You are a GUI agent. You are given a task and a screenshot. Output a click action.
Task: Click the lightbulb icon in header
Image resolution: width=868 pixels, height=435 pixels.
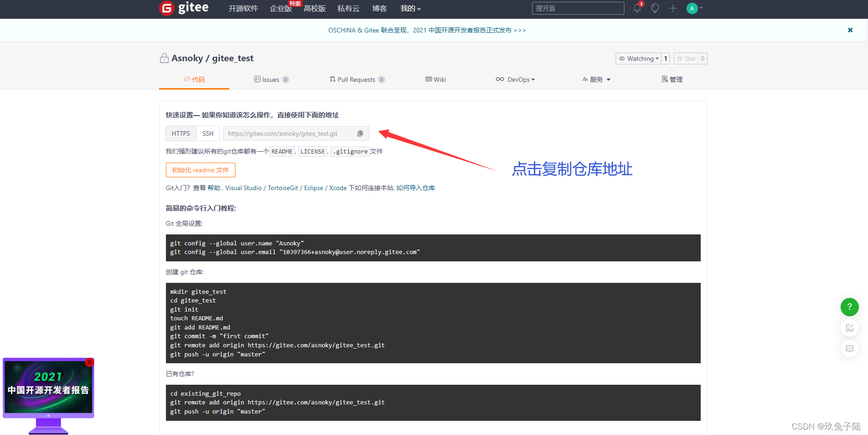click(x=655, y=8)
